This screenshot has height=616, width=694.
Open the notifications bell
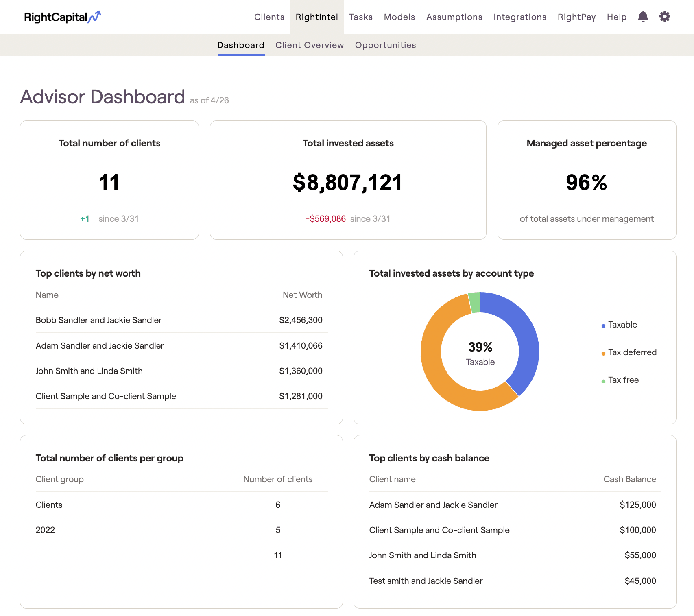tap(643, 17)
